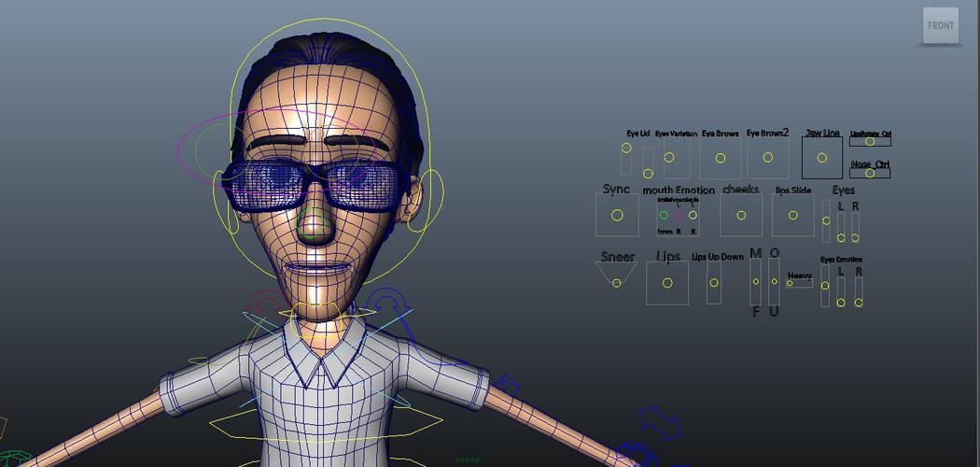Select the lips Slide control circle
This screenshot has height=467, width=980.
[x=793, y=215]
